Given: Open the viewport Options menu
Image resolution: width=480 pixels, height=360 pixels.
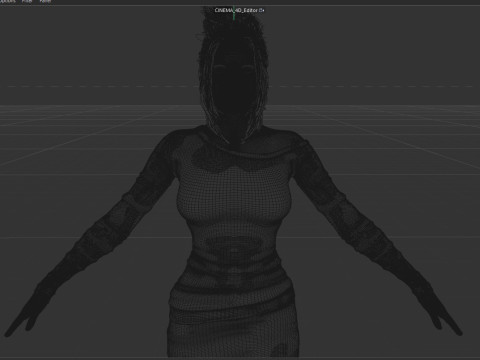Looking at the screenshot, I should 7,1.
